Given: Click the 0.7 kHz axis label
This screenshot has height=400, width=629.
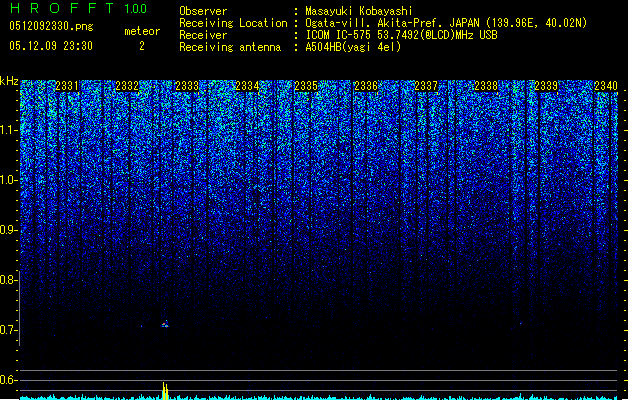Looking at the screenshot, I should (x=8, y=330).
